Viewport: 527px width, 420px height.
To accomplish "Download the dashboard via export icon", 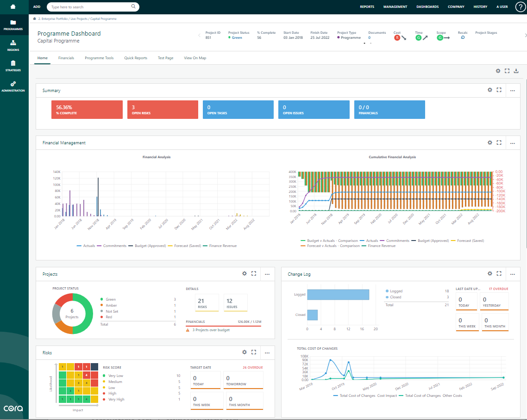I will (x=516, y=71).
